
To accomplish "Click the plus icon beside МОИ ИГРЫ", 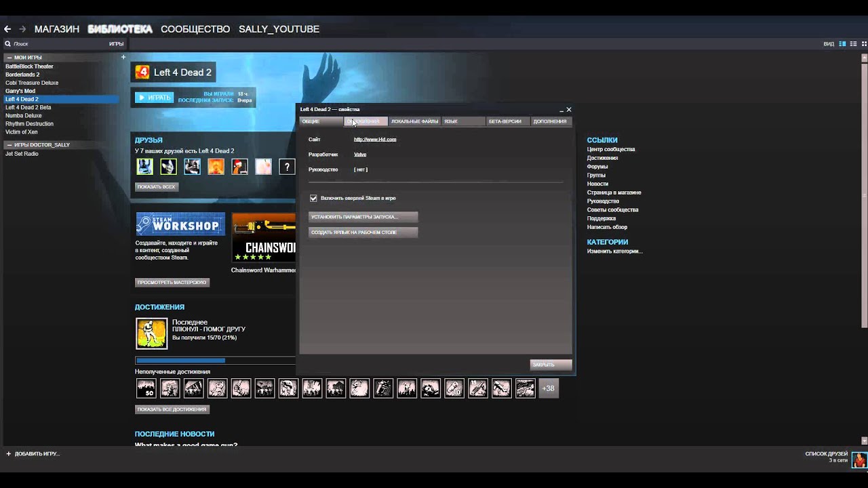I will click(123, 58).
